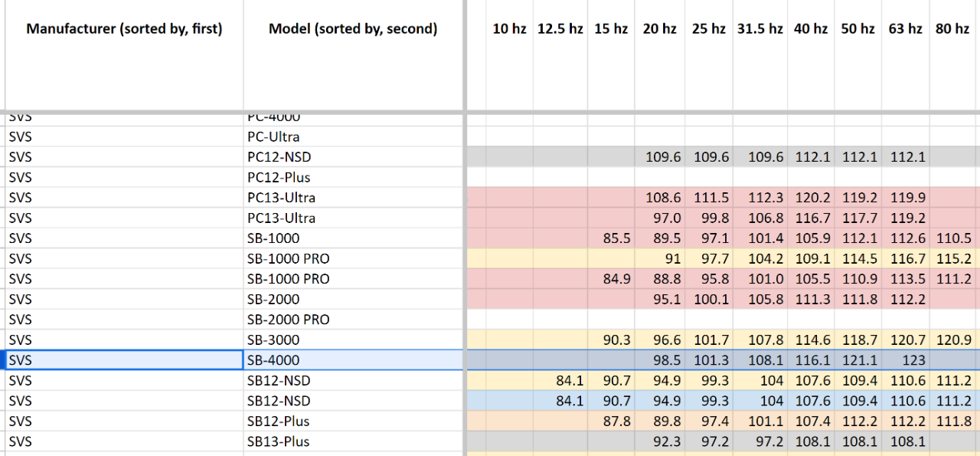This screenshot has height=456, width=980.
Task: Select the 120.9 value in SB-3000 row
Action: point(953,340)
